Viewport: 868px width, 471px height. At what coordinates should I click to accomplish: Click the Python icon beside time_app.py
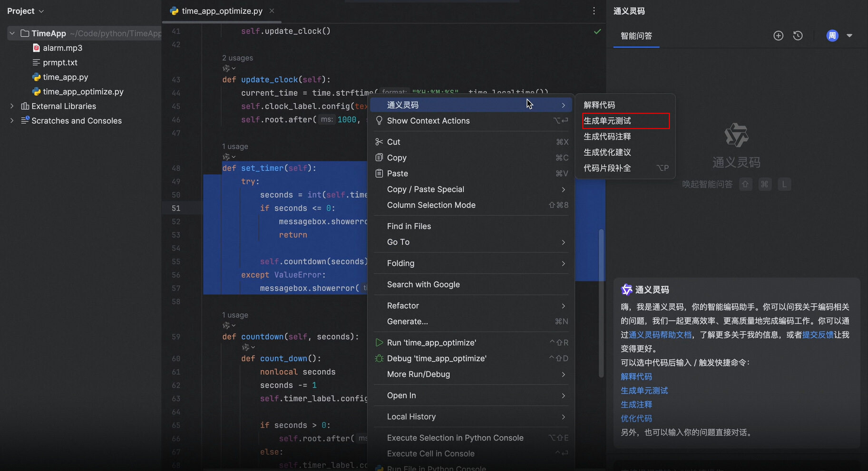click(x=36, y=77)
